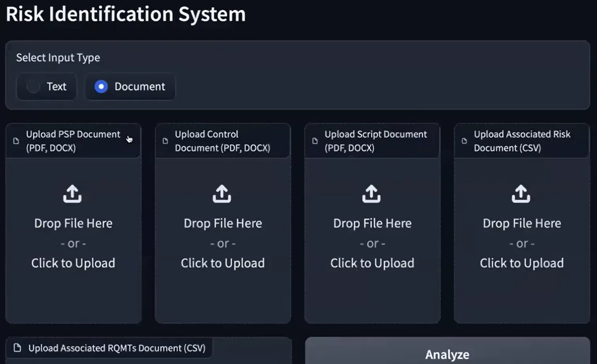Select the Document input type radio button
This screenshot has height=364, width=597.
[x=101, y=87]
